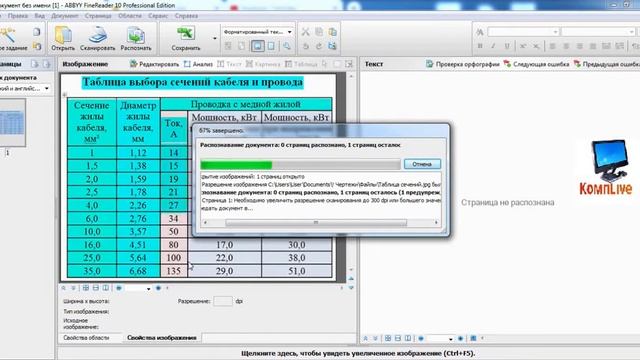Open the Документ menu
The height and width of the screenshot is (360, 640).
(64, 16)
